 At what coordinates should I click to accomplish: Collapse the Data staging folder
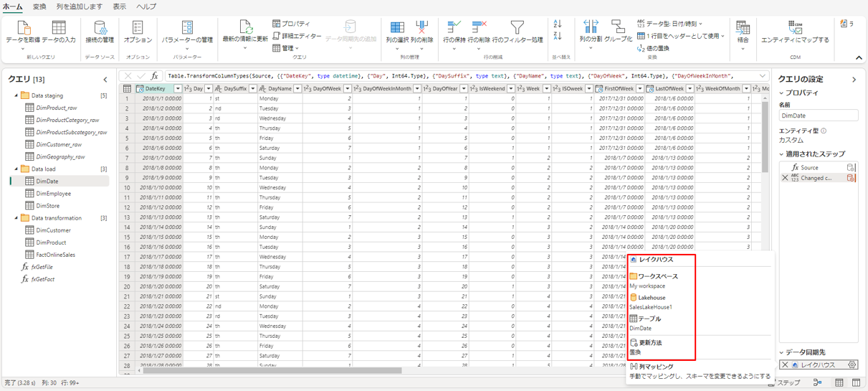click(16, 95)
